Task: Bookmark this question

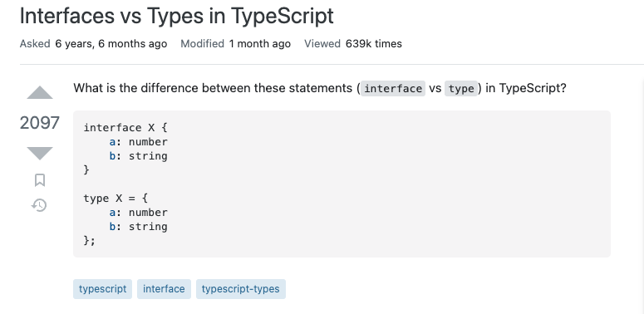Action: (x=40, y=180)
